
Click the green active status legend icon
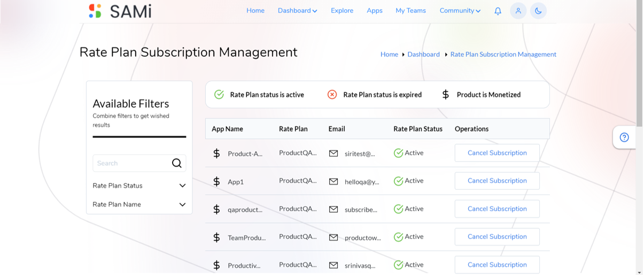219,95
